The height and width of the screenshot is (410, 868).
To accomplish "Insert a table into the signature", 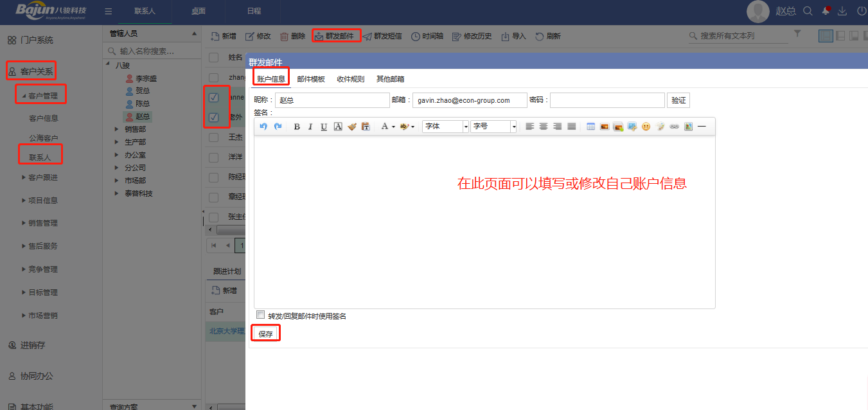I will (590, 127).
